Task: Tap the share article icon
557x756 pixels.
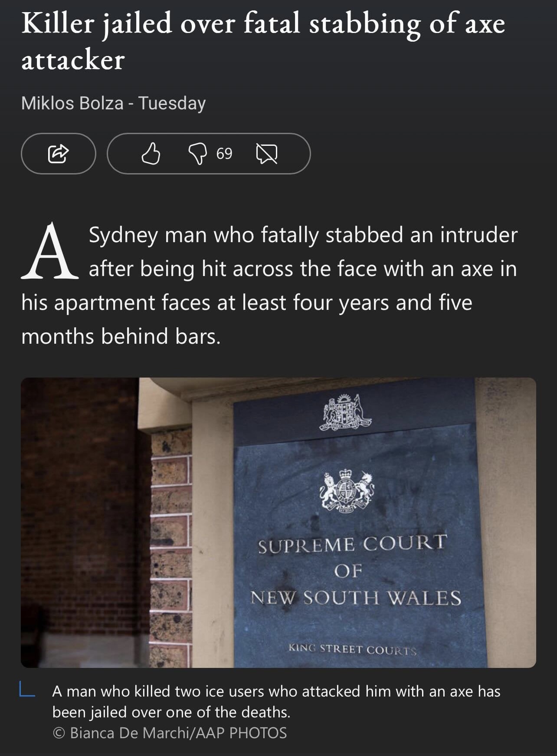Action: tap(58, 154)
